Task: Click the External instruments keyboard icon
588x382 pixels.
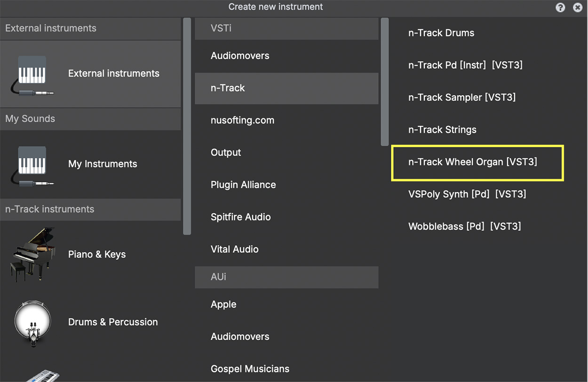Action: 32,74
